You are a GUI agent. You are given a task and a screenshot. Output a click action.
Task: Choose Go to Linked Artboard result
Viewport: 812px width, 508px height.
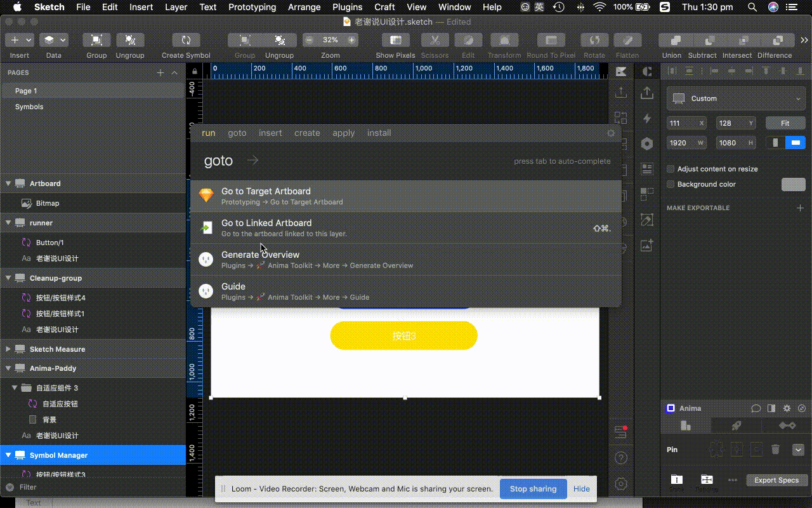[406, 228]
